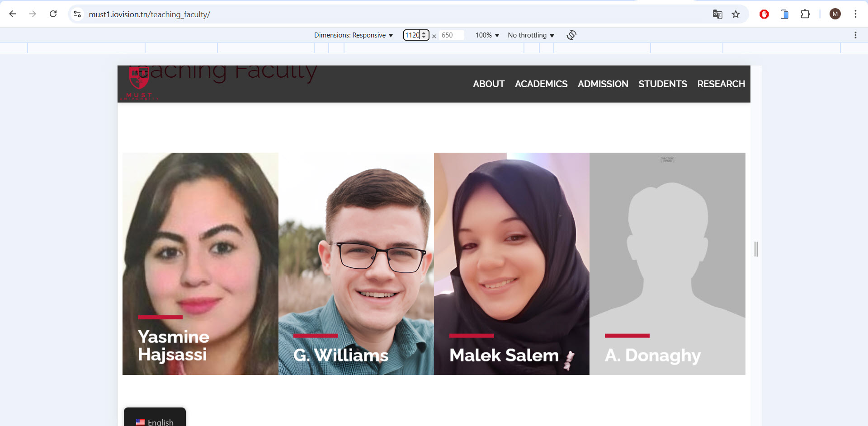View site information icon beside URL
868x426 pixels.
pos(77,14)
